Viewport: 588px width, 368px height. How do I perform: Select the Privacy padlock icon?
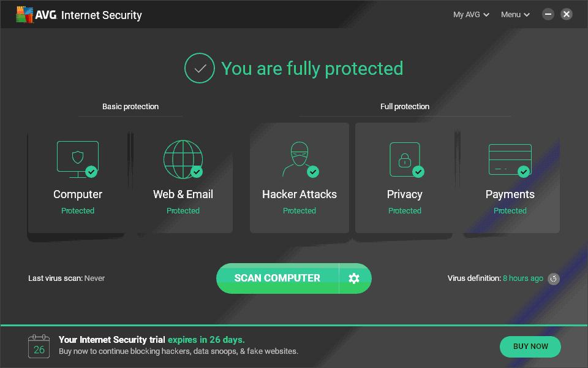click(x=405, y=159)
